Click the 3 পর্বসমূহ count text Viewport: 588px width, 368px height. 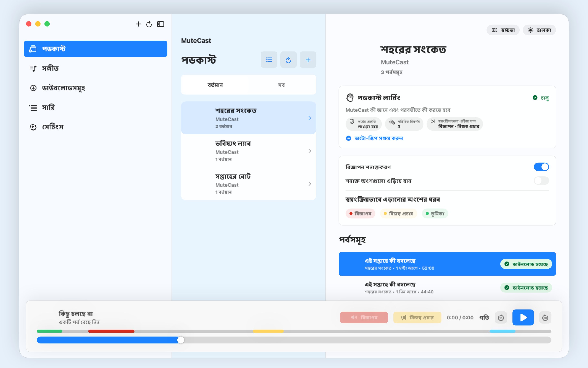click(391, 72)
